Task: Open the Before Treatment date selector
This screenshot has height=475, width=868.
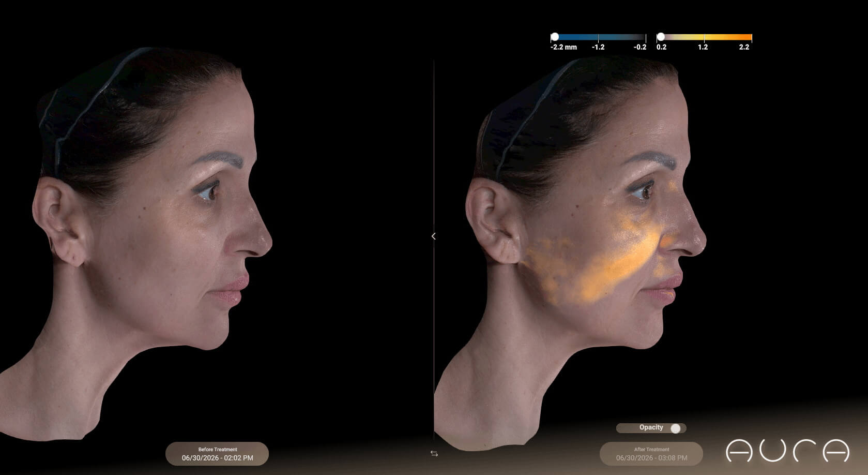Action: click(217, 454)
